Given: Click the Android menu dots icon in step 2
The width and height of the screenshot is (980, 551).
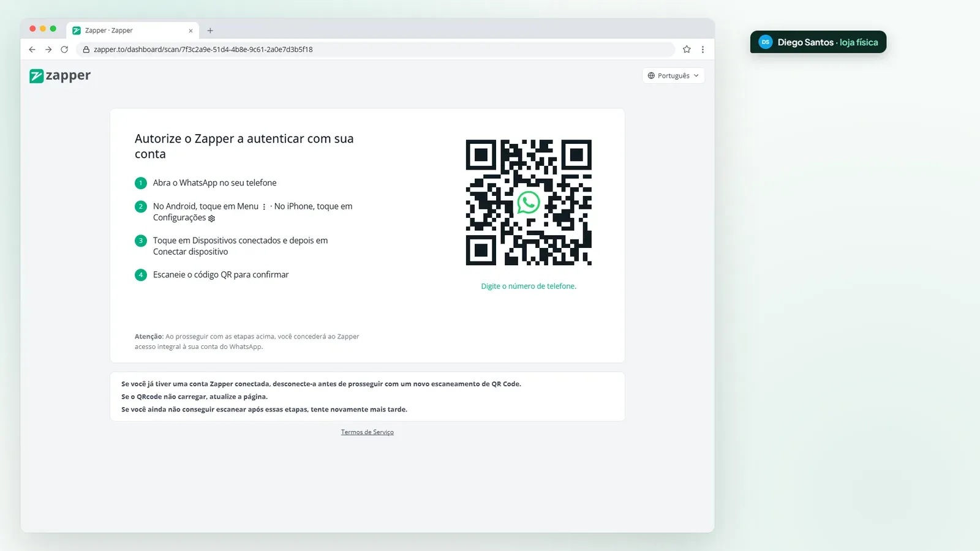Looking at the screenshot, I should coord(264,207).
